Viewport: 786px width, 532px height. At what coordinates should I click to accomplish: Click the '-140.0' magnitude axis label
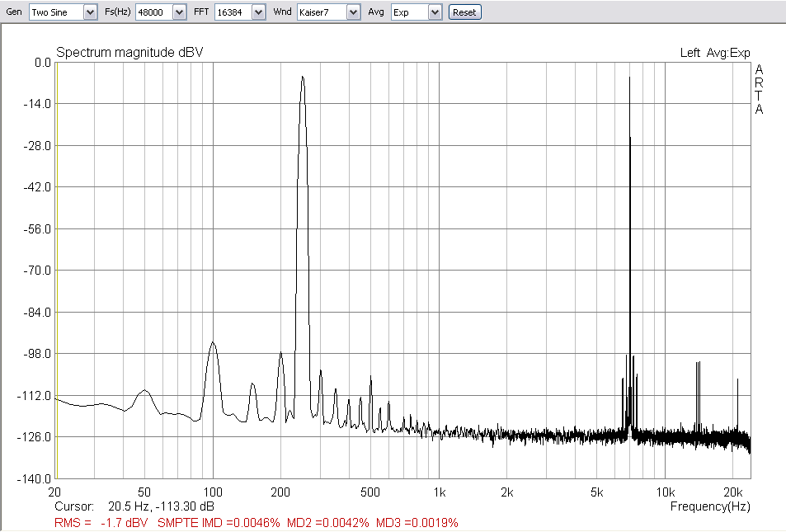(35, 479)
